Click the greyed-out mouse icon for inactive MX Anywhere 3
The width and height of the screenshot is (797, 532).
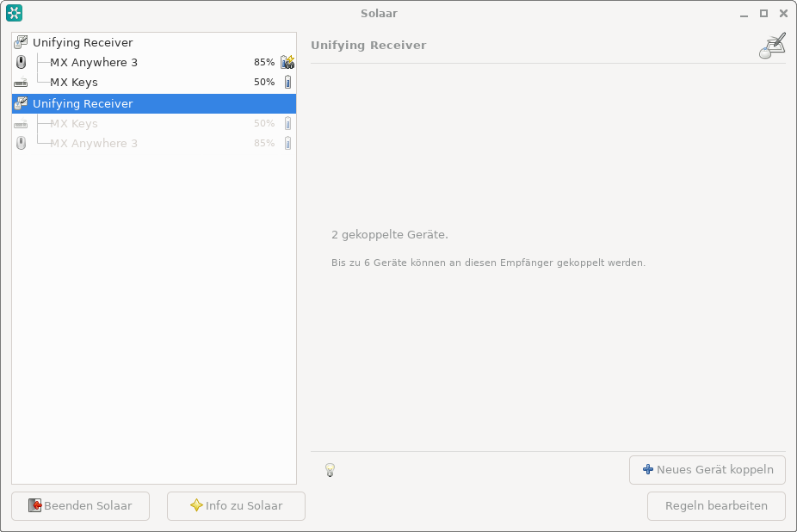pos(22,144)
